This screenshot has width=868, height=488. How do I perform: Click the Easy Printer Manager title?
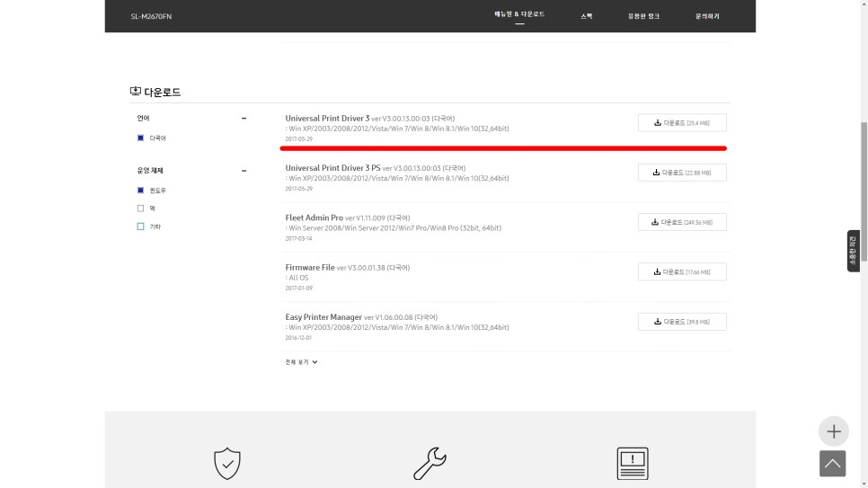tap(323, 317)
